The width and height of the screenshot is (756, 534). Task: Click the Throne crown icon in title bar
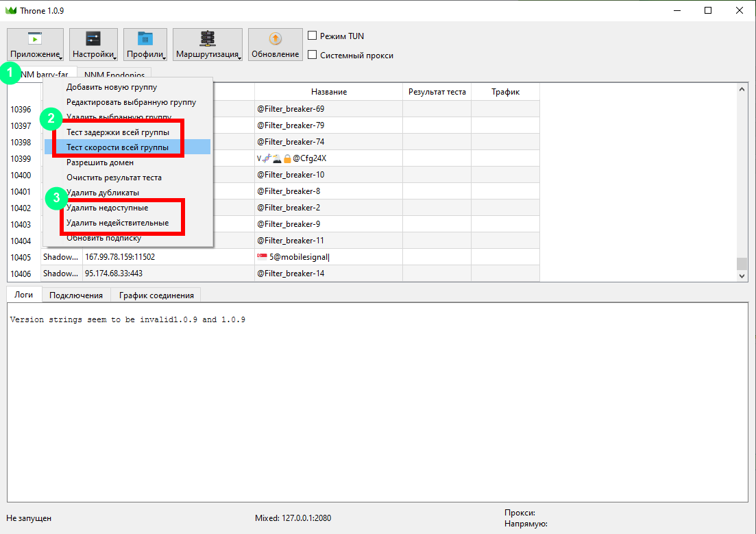pyautogui.click(x=10, y=10)
